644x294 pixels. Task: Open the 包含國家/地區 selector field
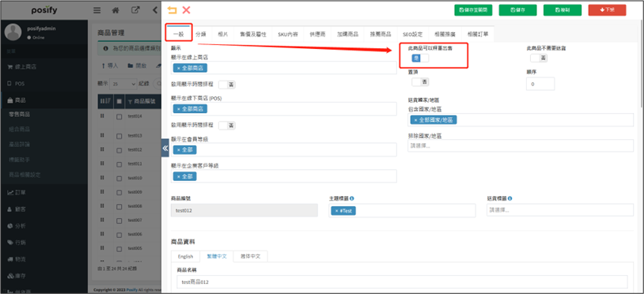pyautogui.click(x=521, y=119)
